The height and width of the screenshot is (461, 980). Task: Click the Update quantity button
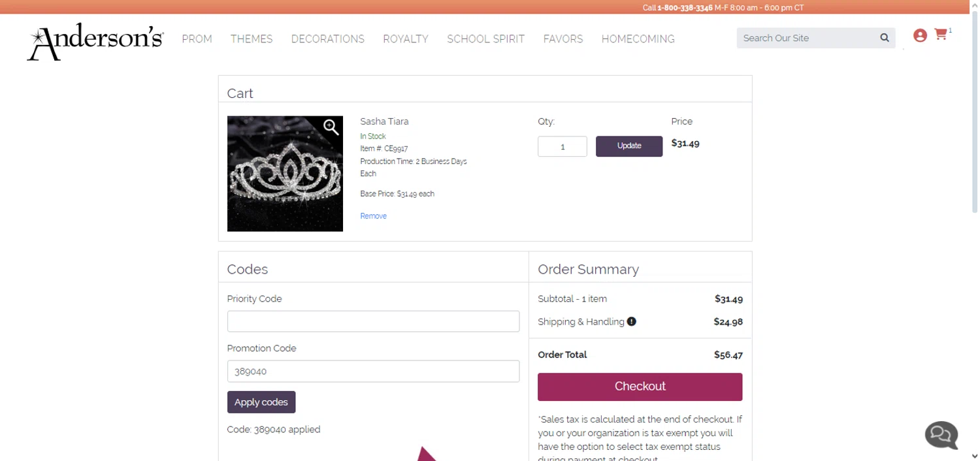click(629, 146)
